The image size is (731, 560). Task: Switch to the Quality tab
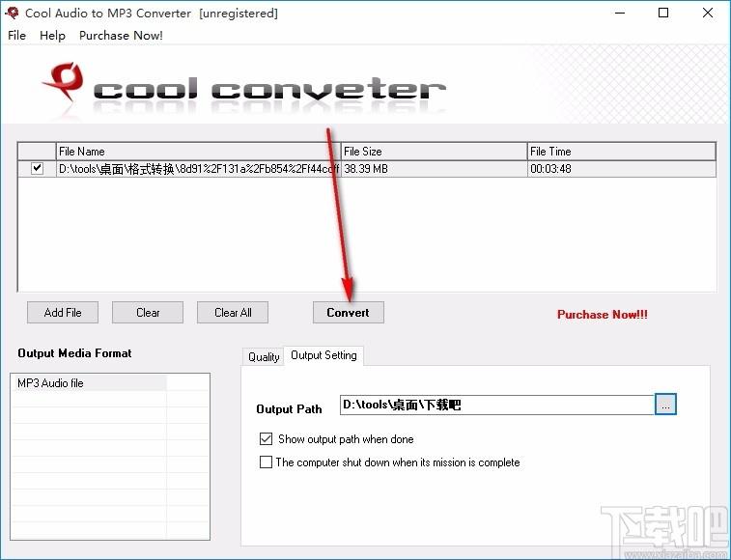[x=264, y=356]
